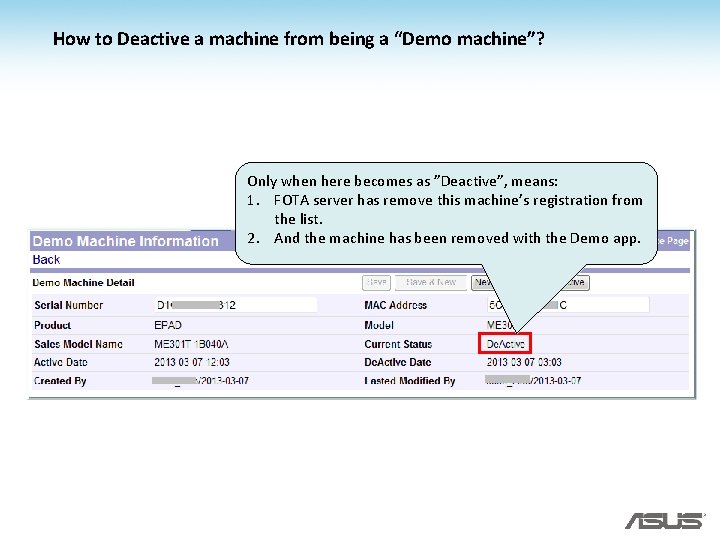The width and height of the screenshot is (720, 540).
Task: Click the MAC Address input field
Action: click(x=568, y=305)
